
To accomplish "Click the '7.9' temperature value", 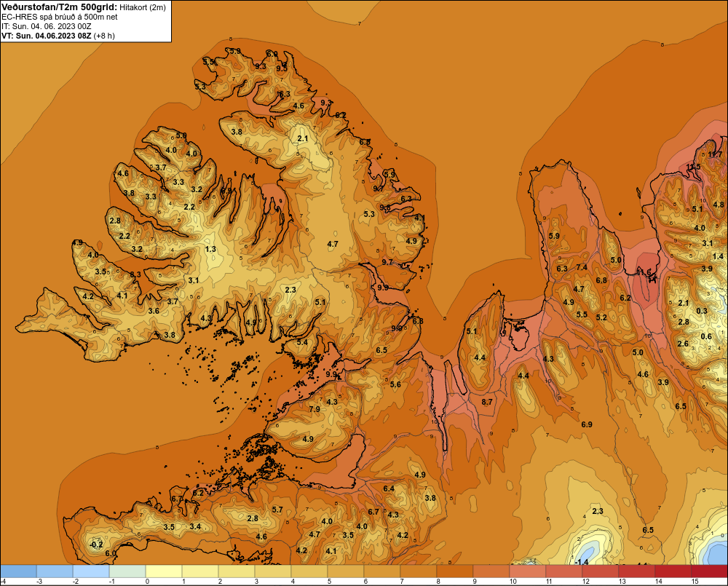I will (x=314, y=409).
